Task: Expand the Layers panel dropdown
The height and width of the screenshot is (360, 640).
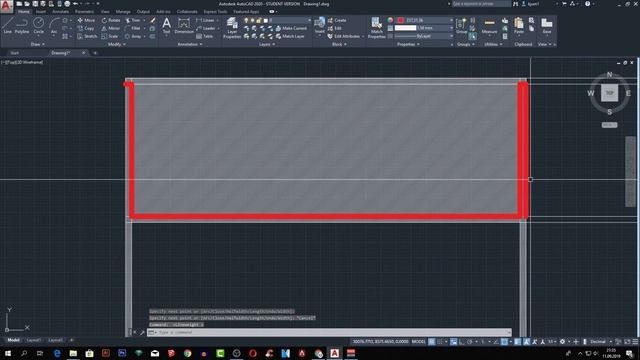Action: coord(267,44)
